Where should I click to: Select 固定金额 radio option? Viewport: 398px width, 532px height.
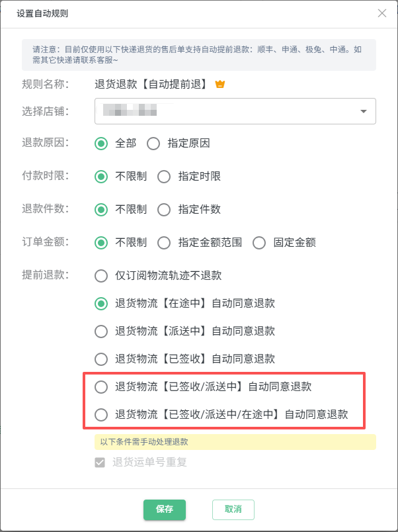[x=259, y=243]
